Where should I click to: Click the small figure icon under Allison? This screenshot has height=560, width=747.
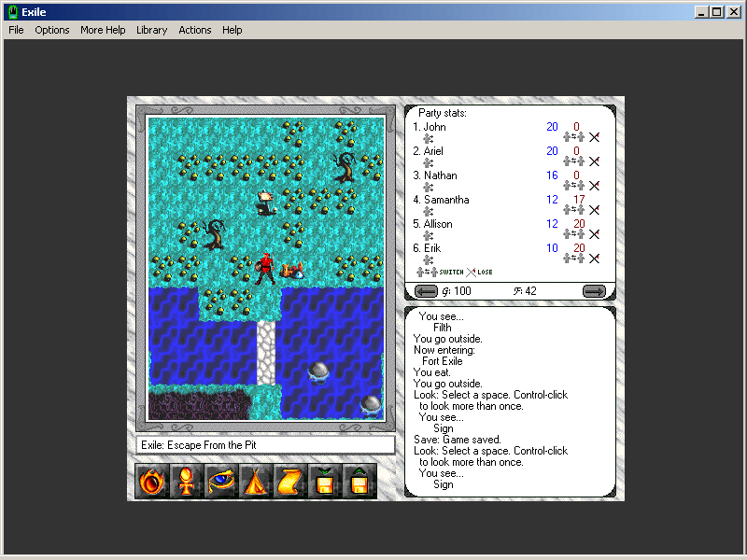(429, 236)
